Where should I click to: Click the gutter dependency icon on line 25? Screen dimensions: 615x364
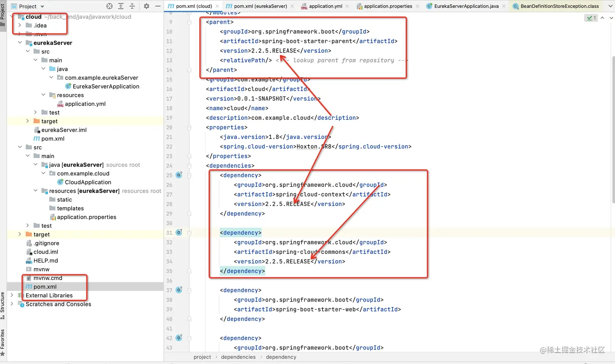click(x=179, y=175)
